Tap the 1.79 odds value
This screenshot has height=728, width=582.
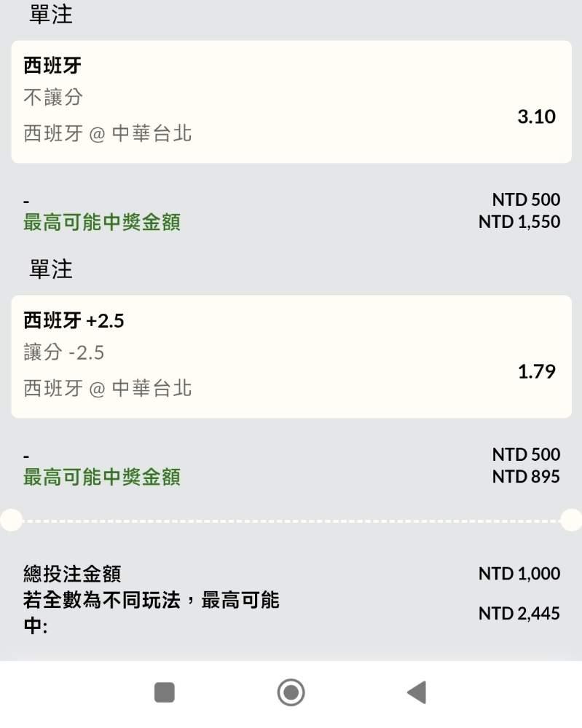536,371
